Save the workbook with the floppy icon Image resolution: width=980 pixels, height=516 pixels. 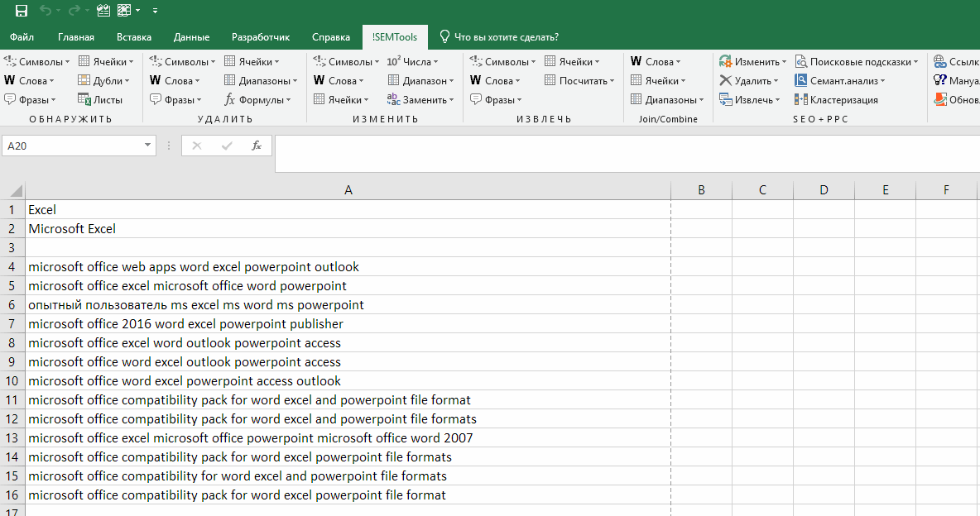[22, 11]
